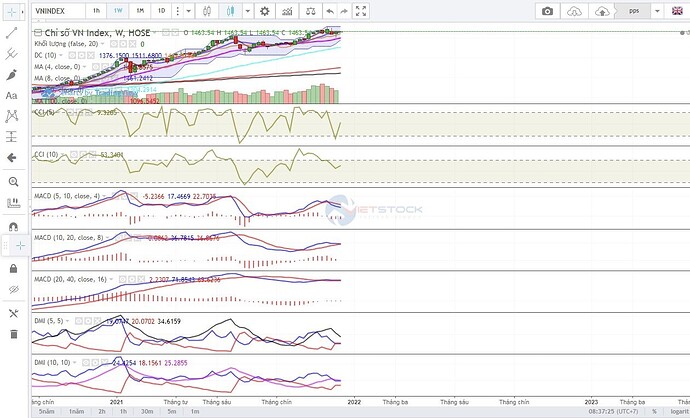Select the trend line drawing tool
The width and height of the screenshot is (690, 418).
(11, 33)
